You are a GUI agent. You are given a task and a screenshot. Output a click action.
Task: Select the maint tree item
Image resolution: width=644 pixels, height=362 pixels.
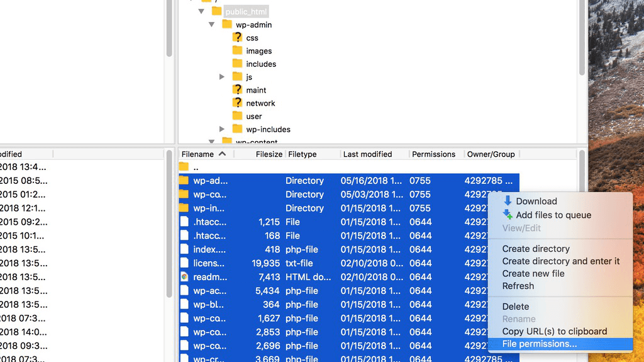coord(256,90)
